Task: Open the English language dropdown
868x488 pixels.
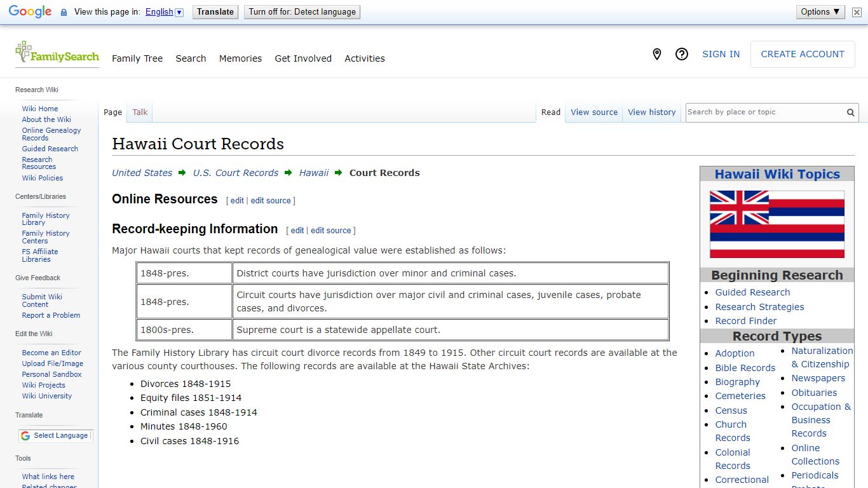Action: 164,11
